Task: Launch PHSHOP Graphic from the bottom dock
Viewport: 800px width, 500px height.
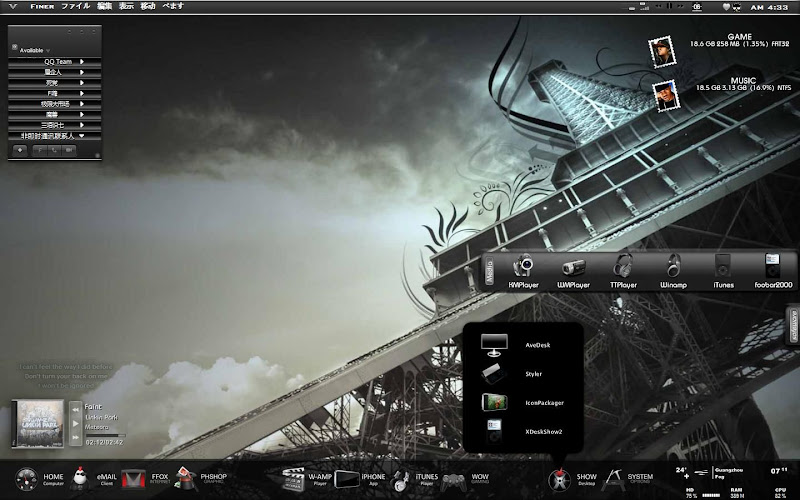Action: pyautogui.click(x=187, y=479)
